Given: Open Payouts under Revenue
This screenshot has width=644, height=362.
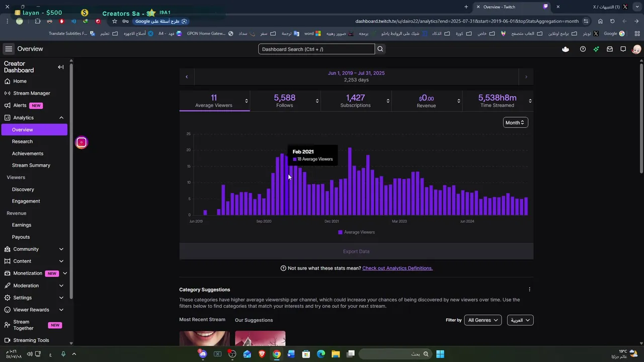Looking at the screenshot, I should [34, 237].
